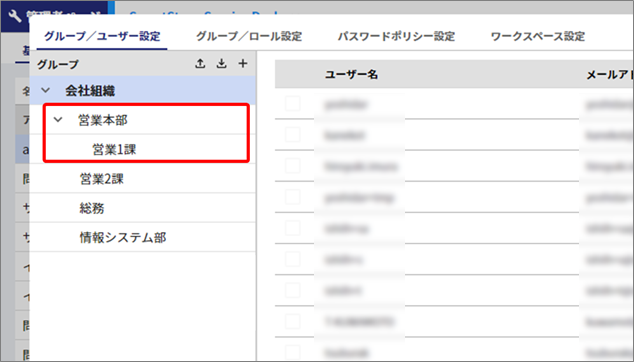Click the upload icon in the グループ header
634x362 pixels.
click(200, 64)
